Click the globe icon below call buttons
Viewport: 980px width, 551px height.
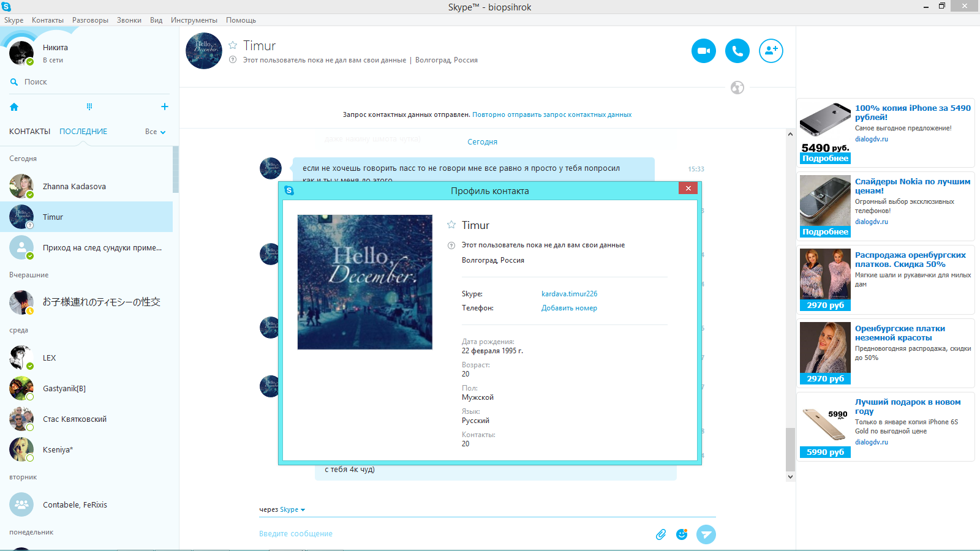[x=737, y=88]
